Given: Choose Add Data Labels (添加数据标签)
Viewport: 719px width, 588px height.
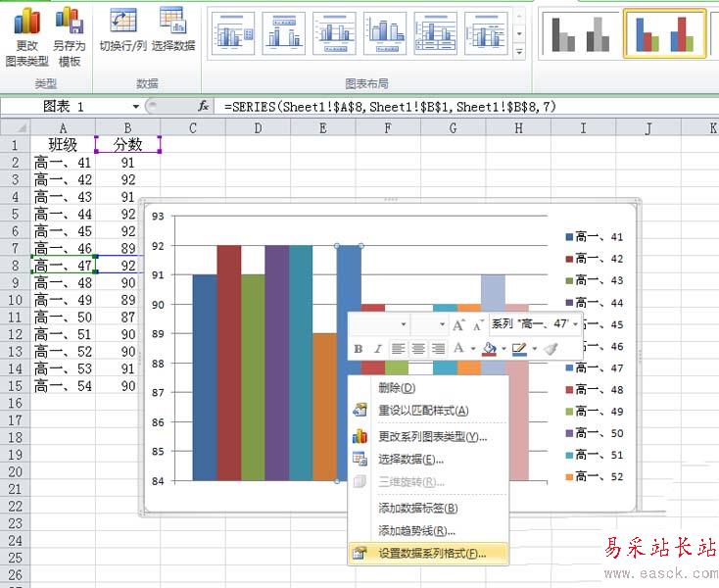Looking at the screenshot, I should point(428,509).
